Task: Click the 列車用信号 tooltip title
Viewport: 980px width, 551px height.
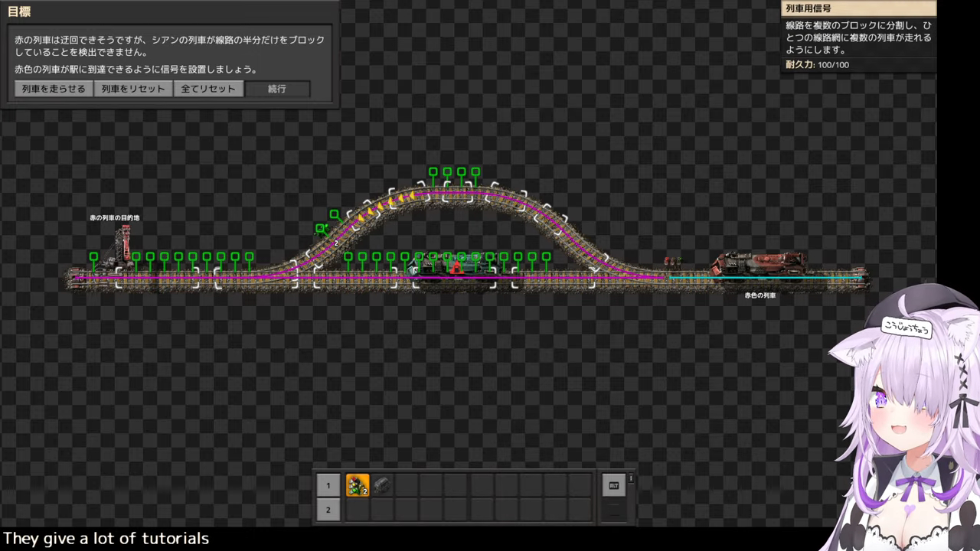Action: coord(808,9)
